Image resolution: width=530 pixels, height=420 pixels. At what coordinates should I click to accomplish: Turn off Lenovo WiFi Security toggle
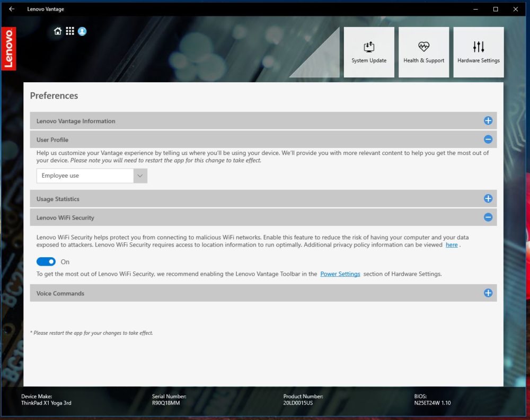(46, 261)
